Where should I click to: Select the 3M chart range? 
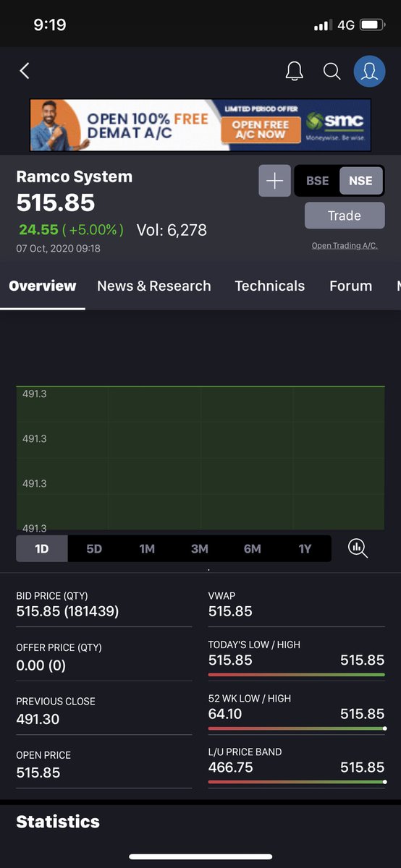(200, 549)
